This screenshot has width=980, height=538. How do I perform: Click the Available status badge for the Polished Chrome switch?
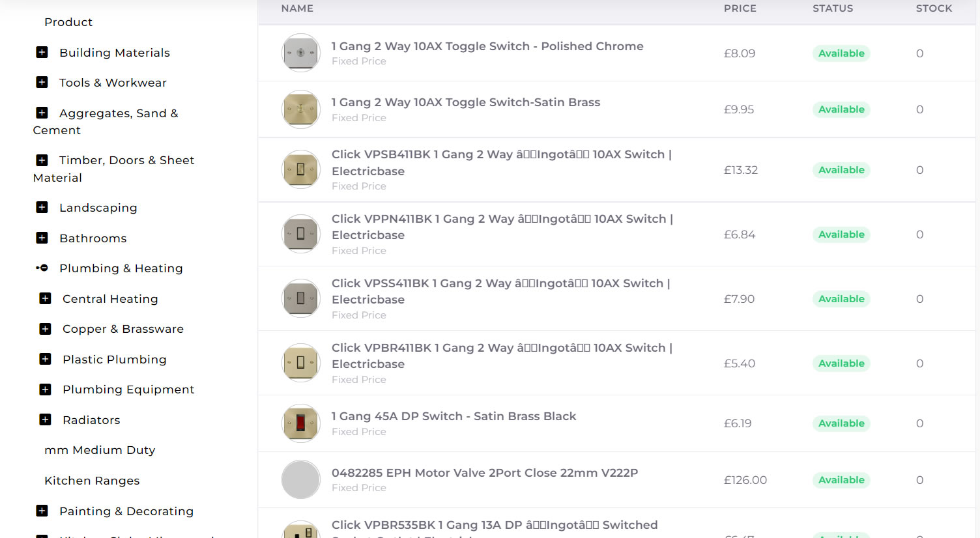[x=841, y=53]
